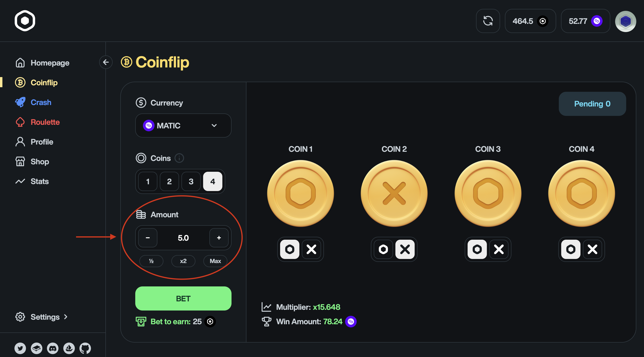Click the Twitter icon in footer
The width and height of the screenshot is (644, 357).
20,348
